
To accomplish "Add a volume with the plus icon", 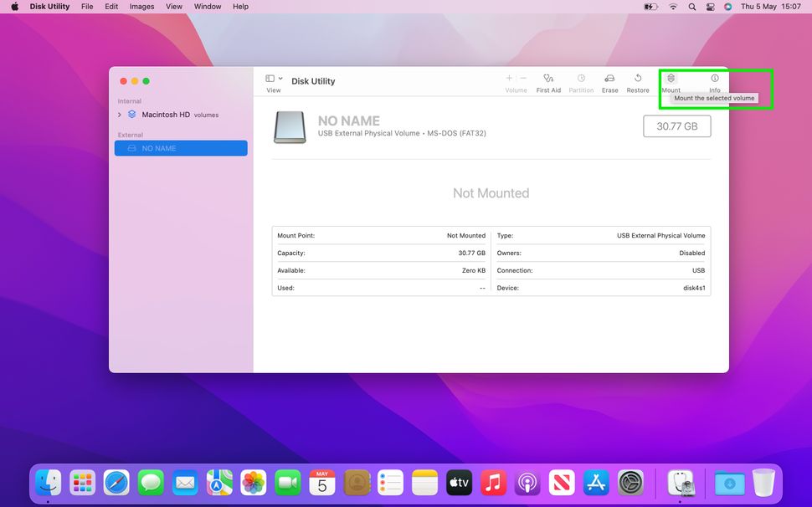I will point(509,78).
